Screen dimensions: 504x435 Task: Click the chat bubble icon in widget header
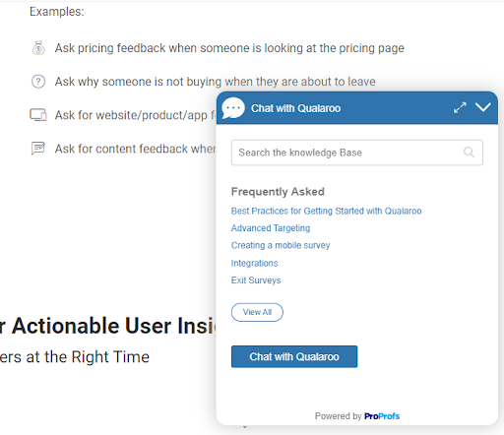[x=233, y=108]
